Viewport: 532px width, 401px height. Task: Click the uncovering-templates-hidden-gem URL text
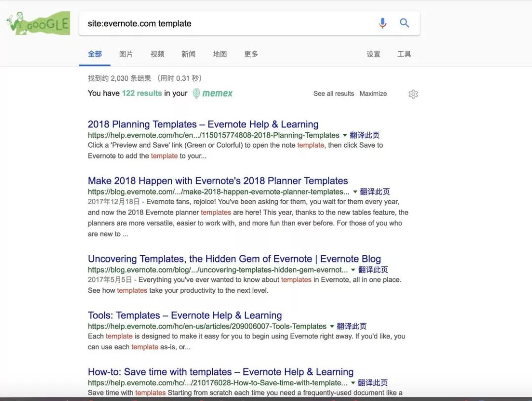click(218, 270)
